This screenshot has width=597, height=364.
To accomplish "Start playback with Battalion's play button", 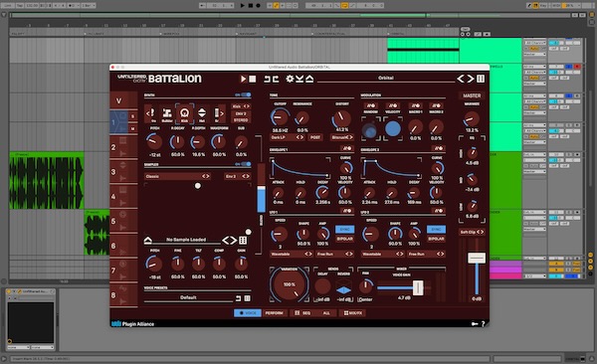I will tap(243, 79).
